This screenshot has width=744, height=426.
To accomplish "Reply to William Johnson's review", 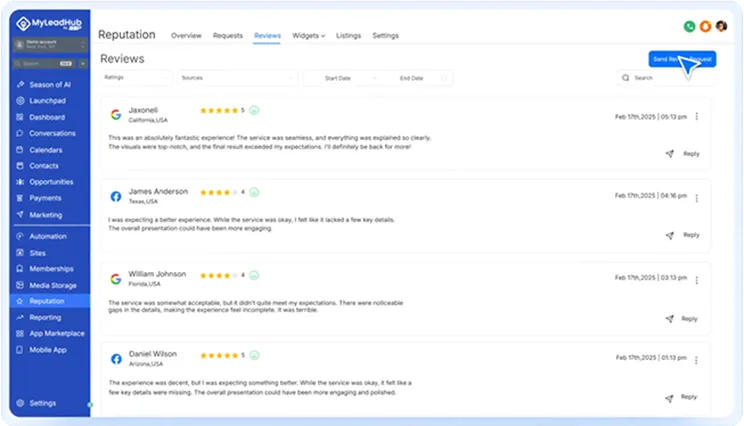I will 682,319.
